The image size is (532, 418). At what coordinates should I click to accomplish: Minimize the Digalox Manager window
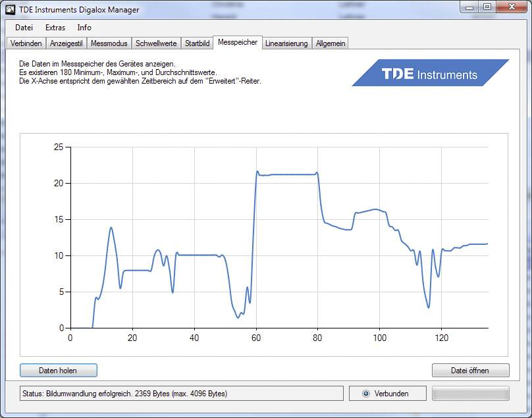[x=469, y=8]
